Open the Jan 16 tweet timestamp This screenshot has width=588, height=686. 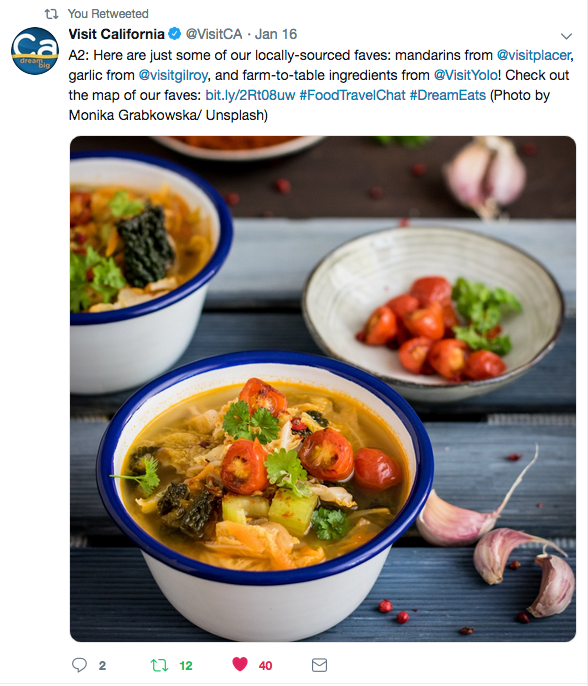[276, 34]
